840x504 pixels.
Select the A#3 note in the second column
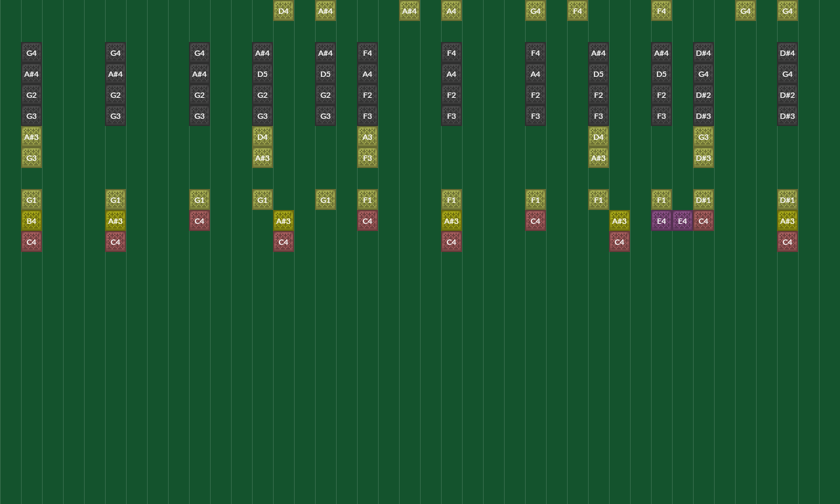115,220
